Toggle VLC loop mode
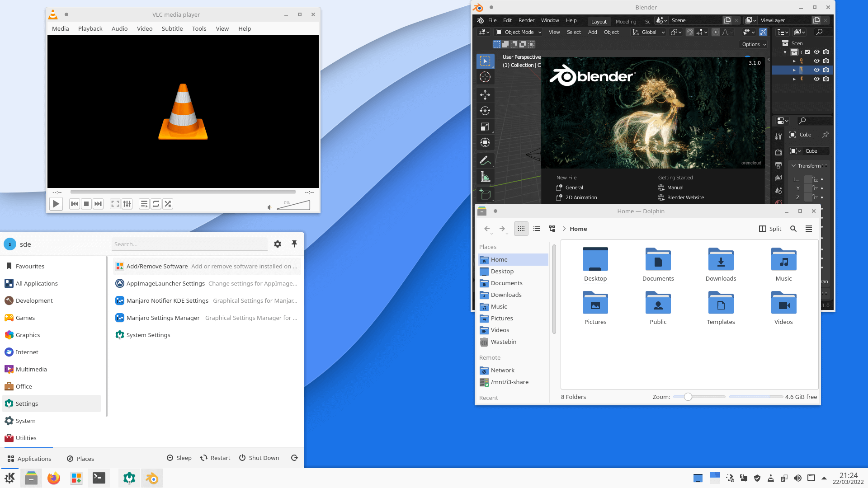This screenshot has height=488, width=868. click(x=156, y=204)
